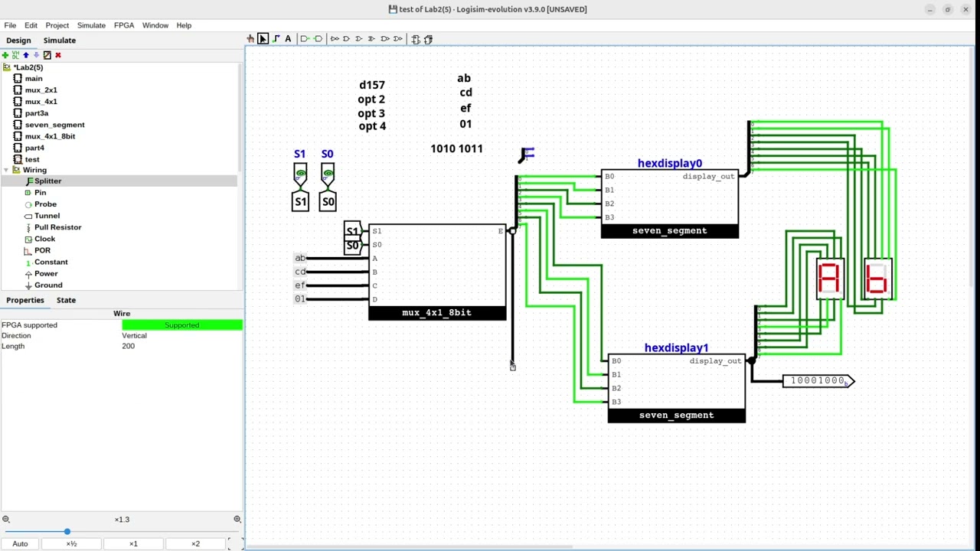Select the mux_4x1_8bit circuit in tree
The image size is (980, 551).
pos(50,136)
